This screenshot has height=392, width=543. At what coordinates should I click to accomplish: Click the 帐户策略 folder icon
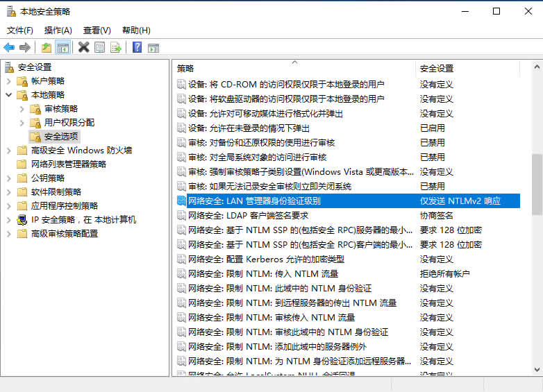pyautogui.click(x=22, y=81)
